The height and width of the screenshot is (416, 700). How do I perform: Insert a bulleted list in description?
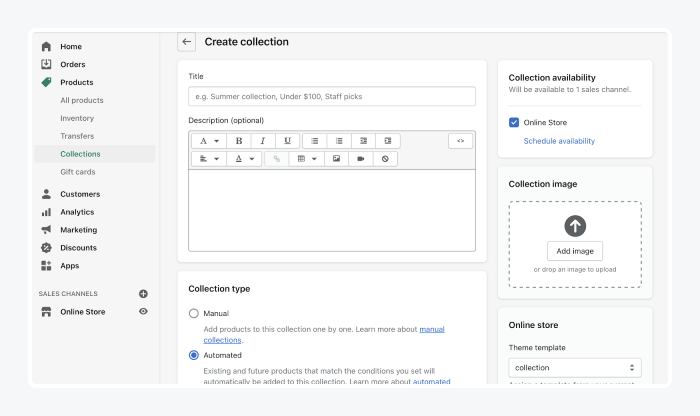point(314,141)
